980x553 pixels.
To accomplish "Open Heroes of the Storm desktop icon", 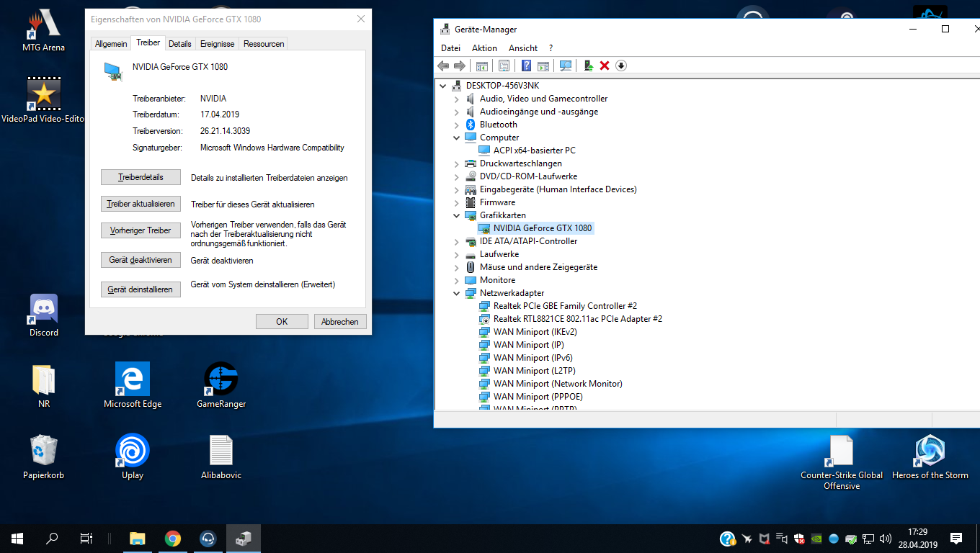I will click(930, 457).
